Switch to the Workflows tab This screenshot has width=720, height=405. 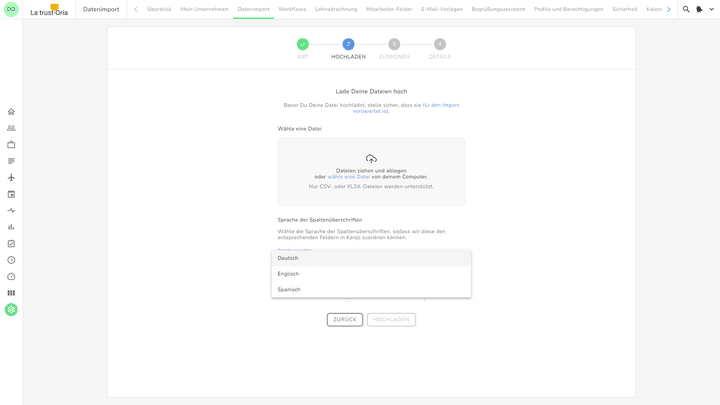pos(292,9)
